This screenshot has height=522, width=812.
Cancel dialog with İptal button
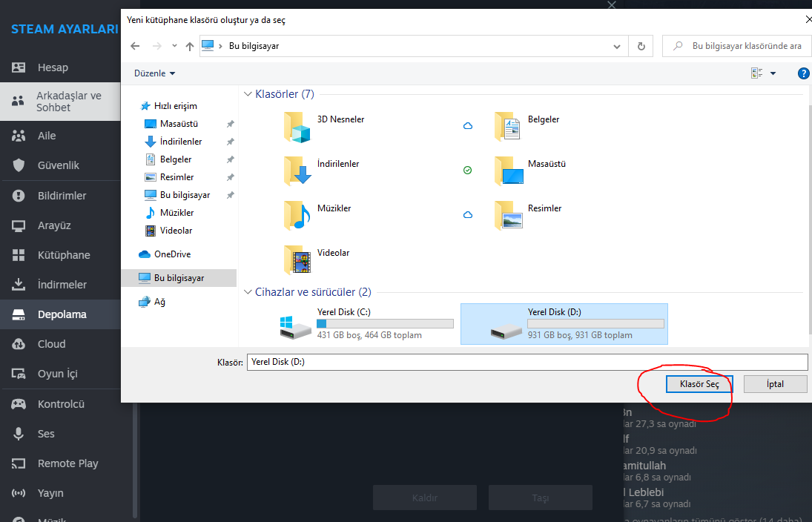pos(775,384)
